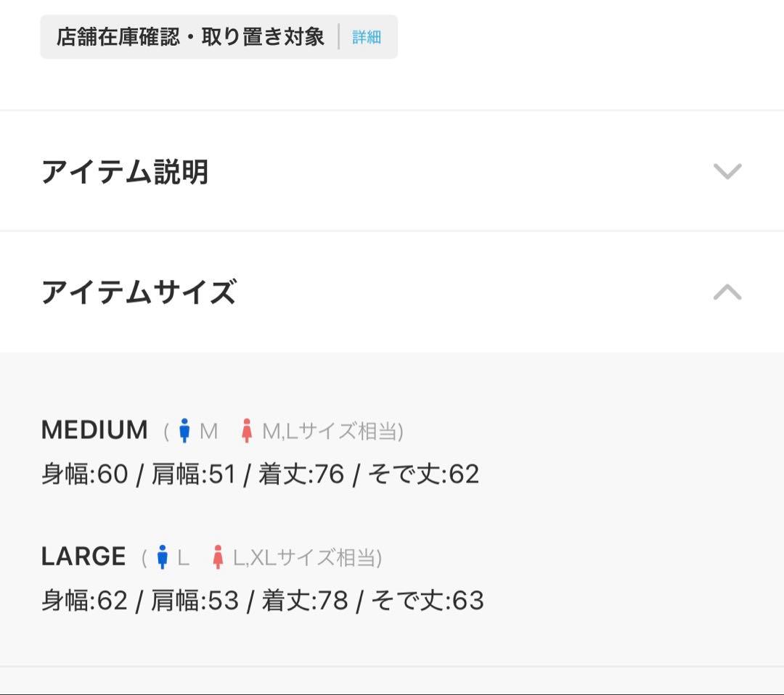Image resolution: width=784 pixels, height=695 pixels.
Task: Click the blue male icon beside MEDIUM
Action: click(x=184, y=431)
